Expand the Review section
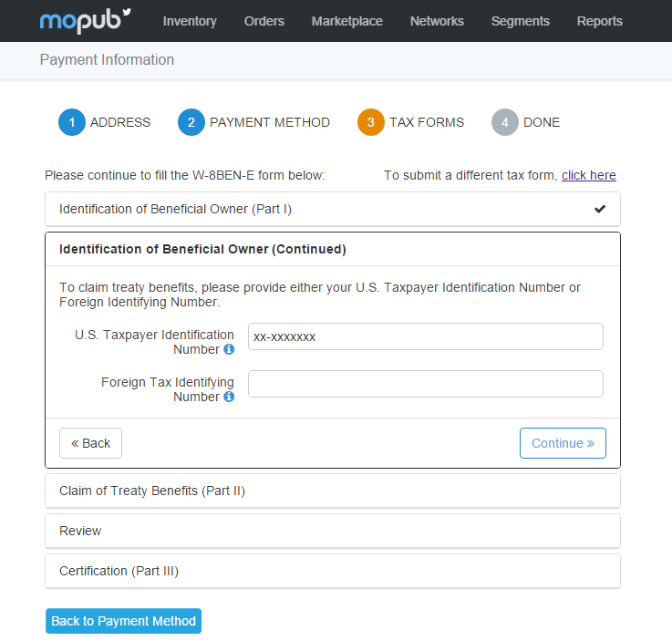 pos(80,531)
